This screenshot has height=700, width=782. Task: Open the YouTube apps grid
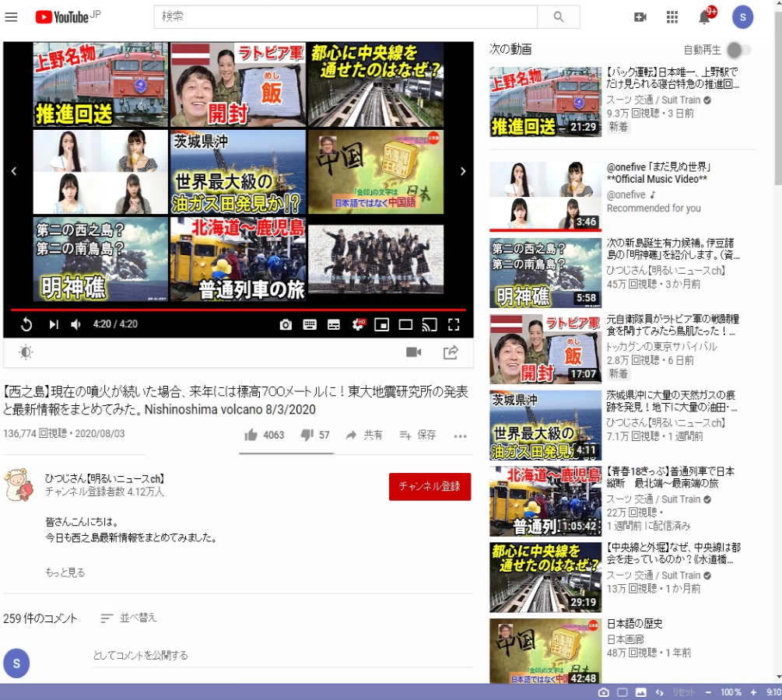click(x=672, y=17)
